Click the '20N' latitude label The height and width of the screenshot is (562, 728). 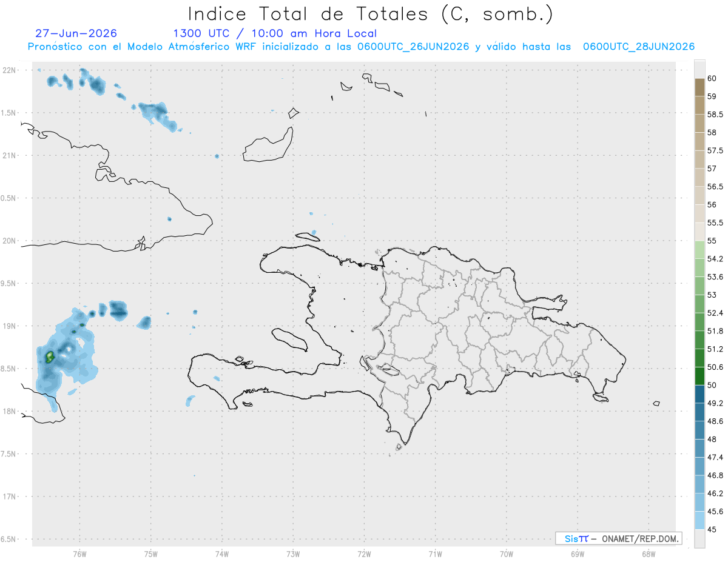(10, 241)
